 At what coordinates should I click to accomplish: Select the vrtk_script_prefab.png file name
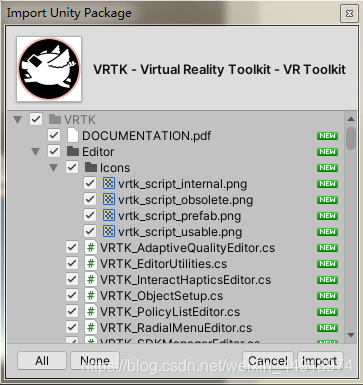pyautogui.click(x=179, y=216)
